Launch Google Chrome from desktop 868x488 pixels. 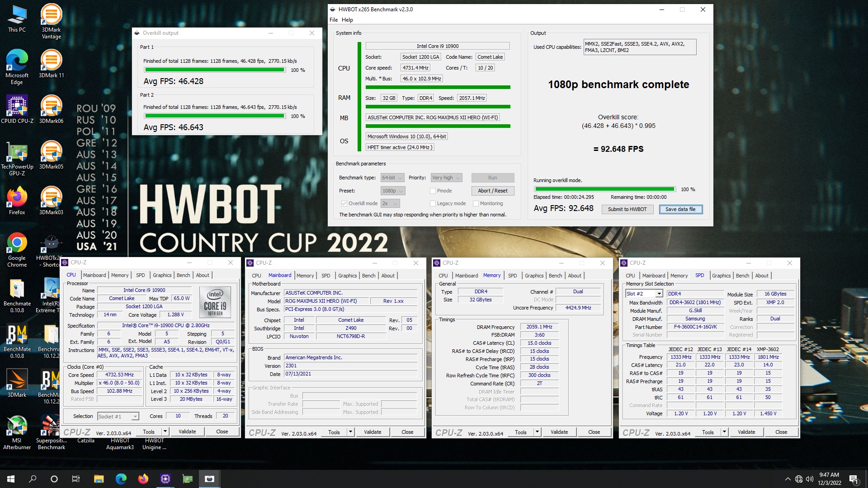(x=17, y=250)
